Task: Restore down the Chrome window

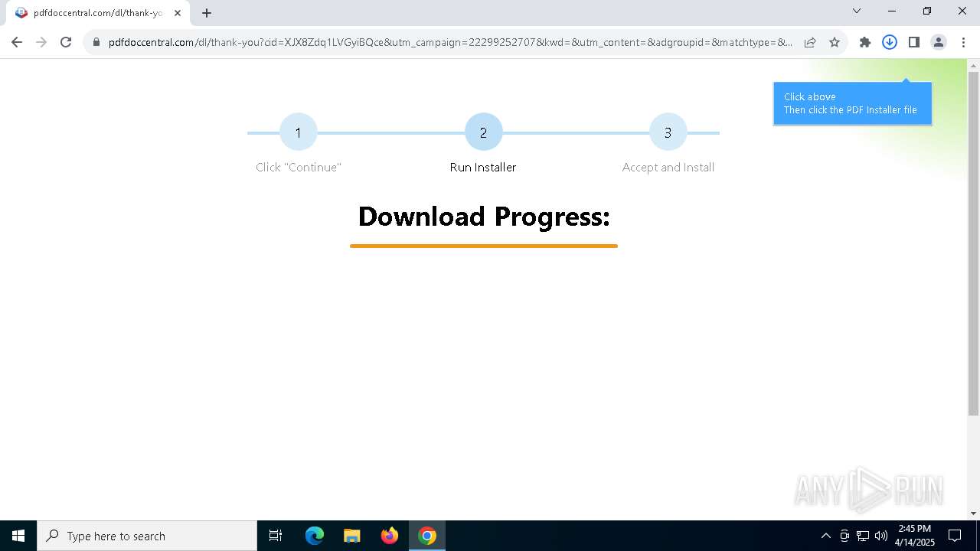Action: click(927, 11)
